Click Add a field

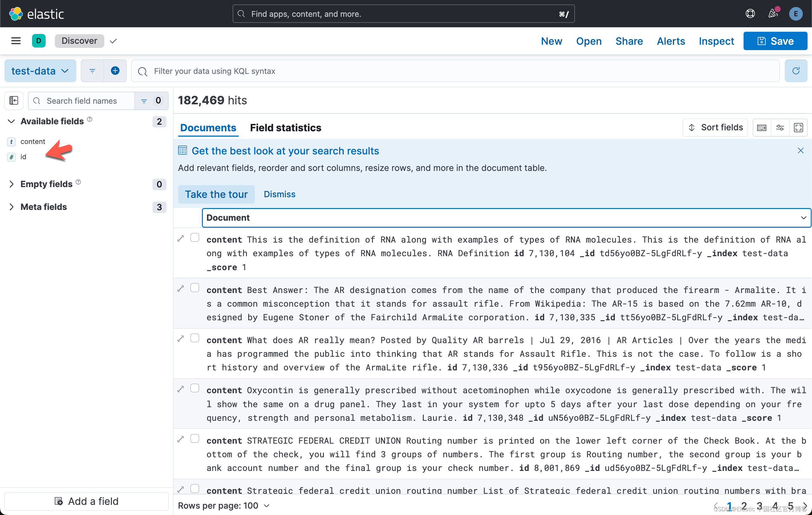click(x=86, y=501)
